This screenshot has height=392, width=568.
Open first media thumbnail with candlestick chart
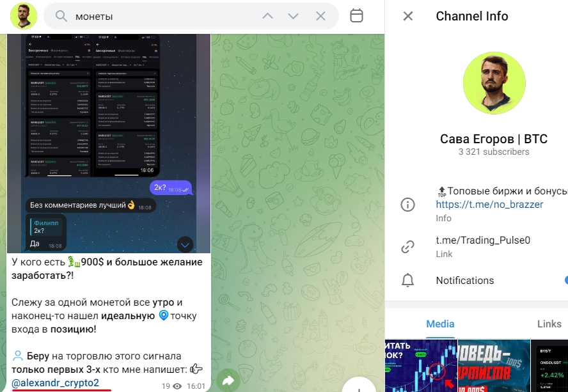(422, 366)
